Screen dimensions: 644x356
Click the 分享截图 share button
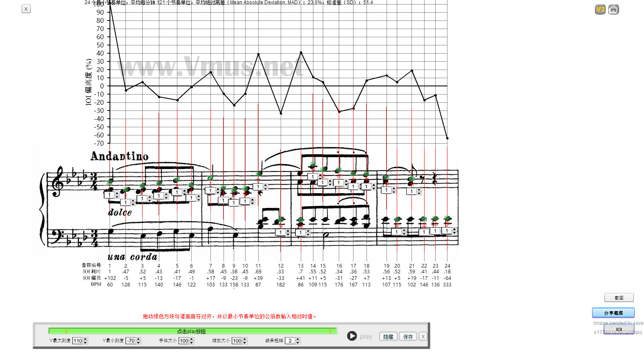click(613, 313)
